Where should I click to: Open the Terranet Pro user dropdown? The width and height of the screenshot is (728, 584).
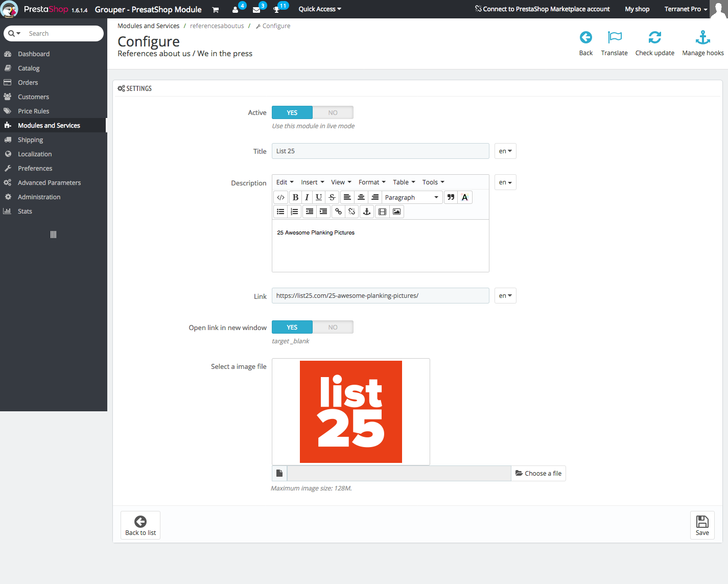pyautogui.click(x=686, y=9)
